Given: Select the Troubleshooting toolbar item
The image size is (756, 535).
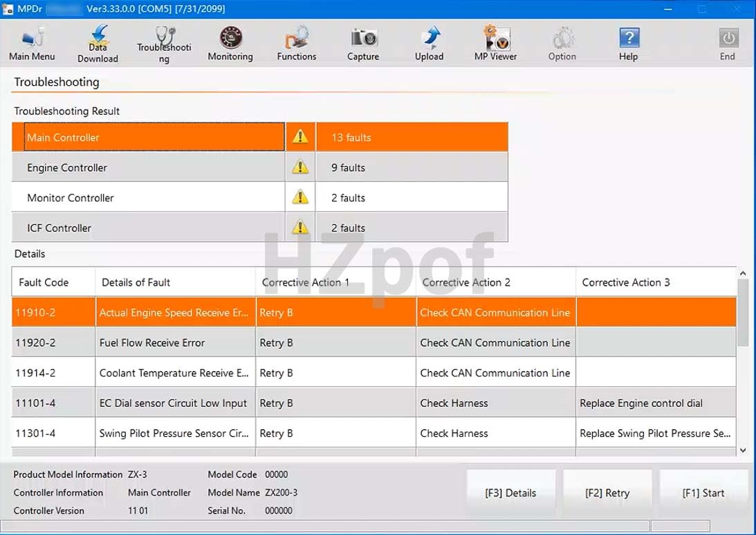Looking at the screenshot, I should (x=163, y=43).
